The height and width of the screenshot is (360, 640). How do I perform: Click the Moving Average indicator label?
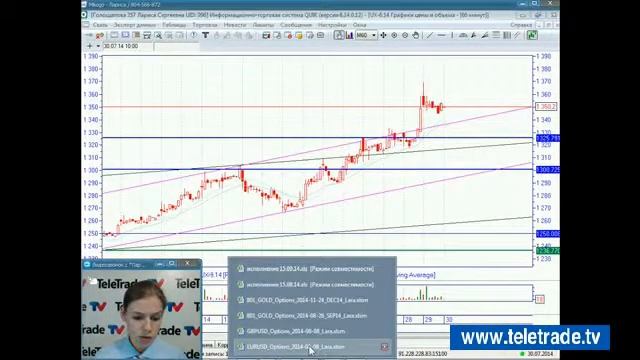click(x=416, y=275)
